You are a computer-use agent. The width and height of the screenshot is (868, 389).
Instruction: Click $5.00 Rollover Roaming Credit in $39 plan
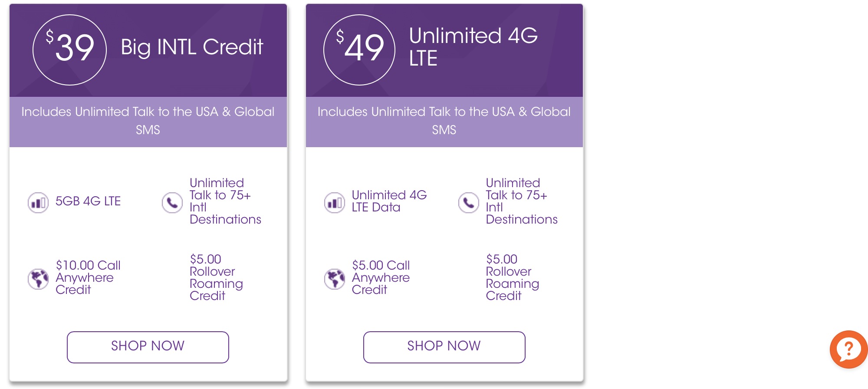click(216, 277)
